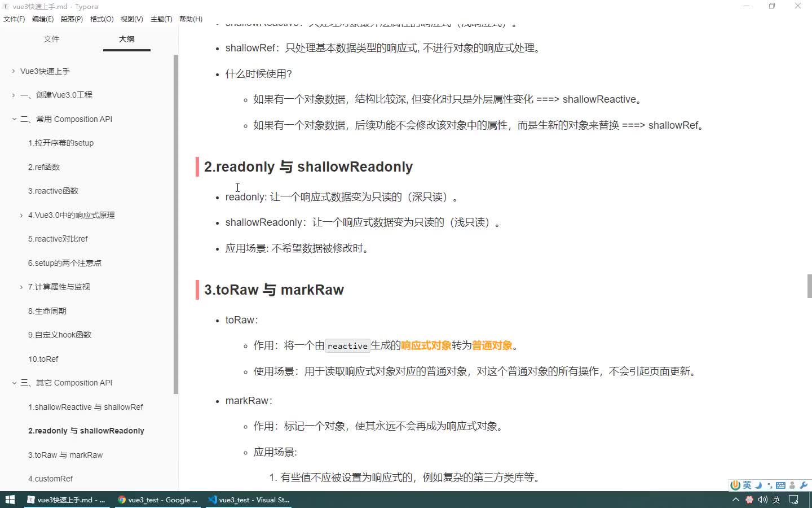The image size is (812, 508).
Task: Click the moon icon in IME toolbar
Action: pyautogui.click(x=758, y=485)
